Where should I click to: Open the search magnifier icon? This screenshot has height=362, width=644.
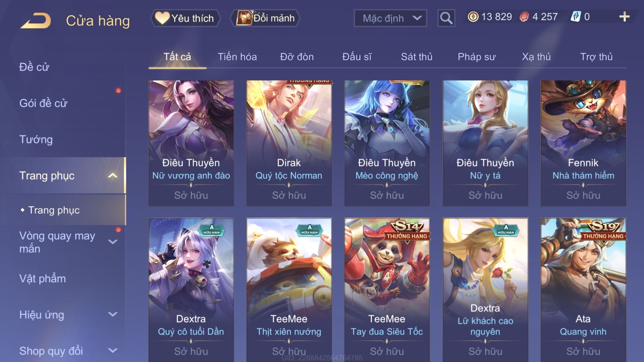[446, 18]
